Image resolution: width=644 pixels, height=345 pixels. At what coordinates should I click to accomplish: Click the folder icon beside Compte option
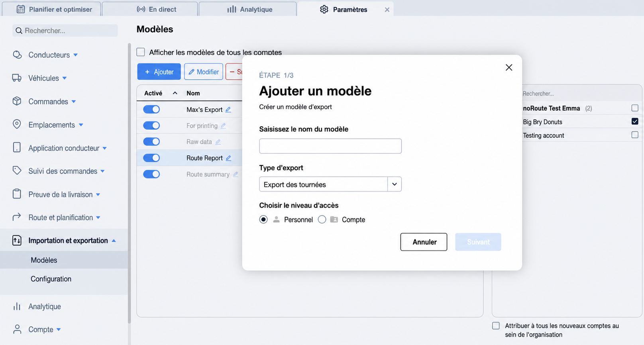334,220
